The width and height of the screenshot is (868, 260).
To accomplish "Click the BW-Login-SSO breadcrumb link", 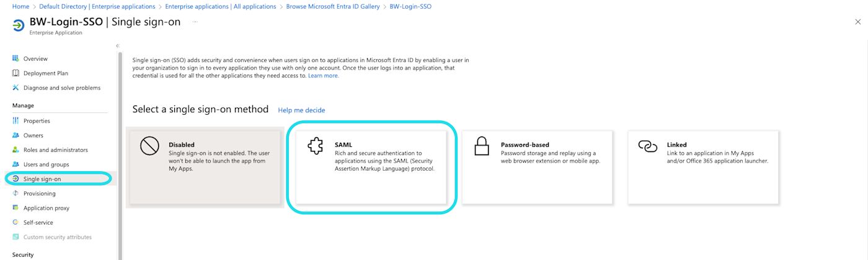I will (x=410, y=6).
